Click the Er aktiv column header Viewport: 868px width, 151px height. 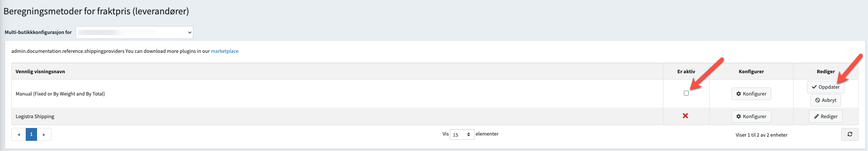coord(686,72)
